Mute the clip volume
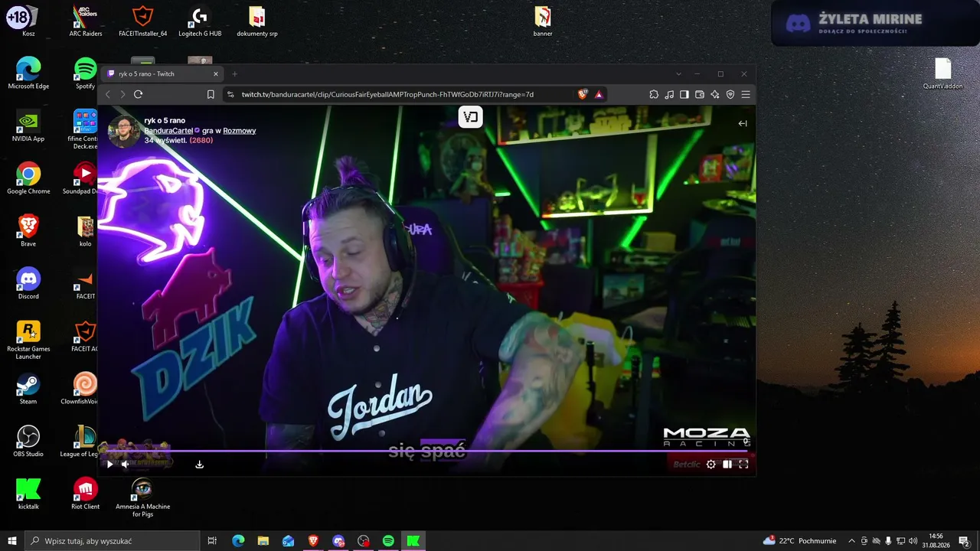Viewport: 980px width, 551px height. 125,464
